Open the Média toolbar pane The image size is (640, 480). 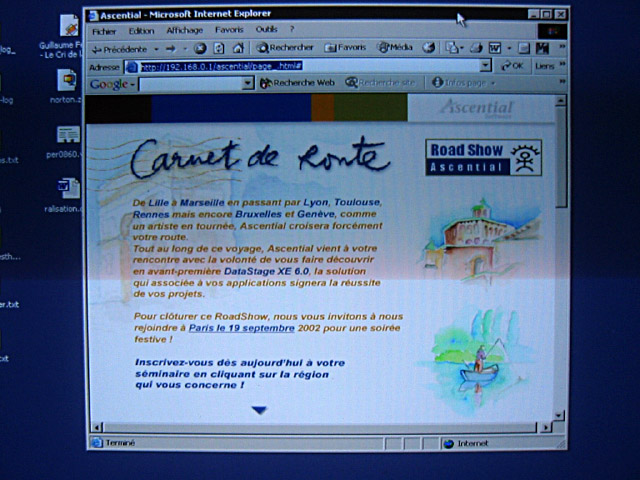coord(395,48)
